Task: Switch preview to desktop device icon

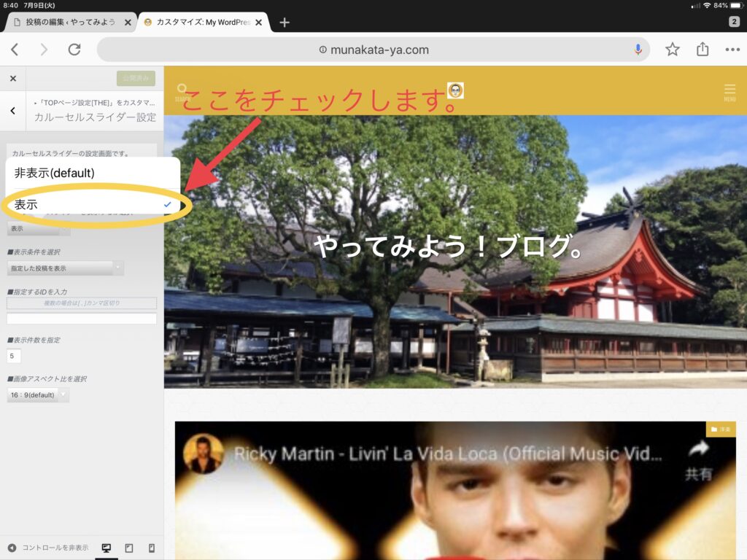Action: tap(107, 548)
